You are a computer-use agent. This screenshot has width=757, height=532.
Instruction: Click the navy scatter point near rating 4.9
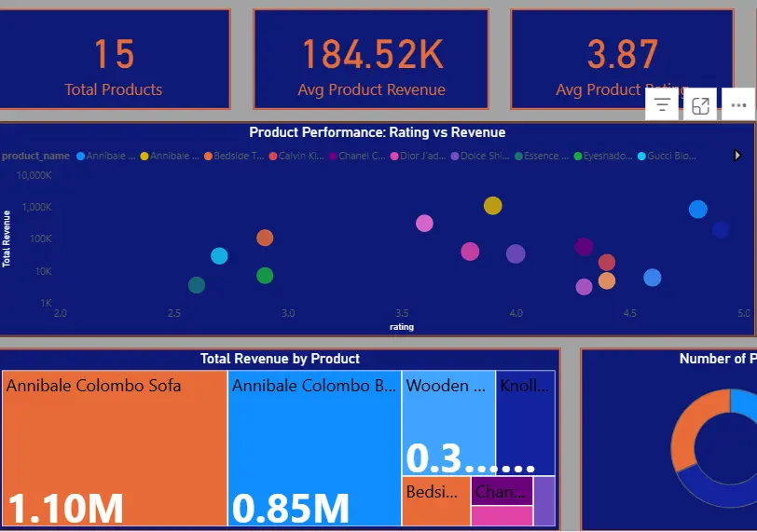(721, 229)
